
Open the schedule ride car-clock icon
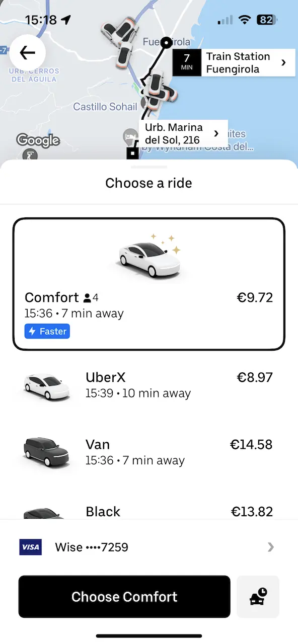[x=258, y=597]
